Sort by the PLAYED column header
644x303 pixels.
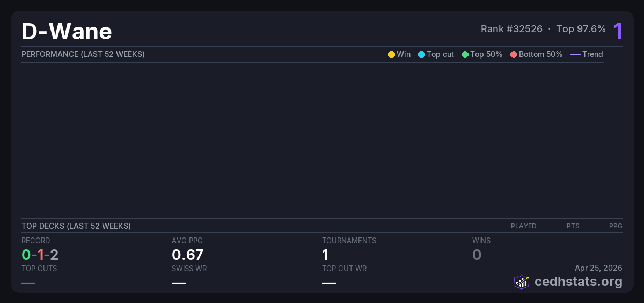pyautogui.click(x=523, y=226)
